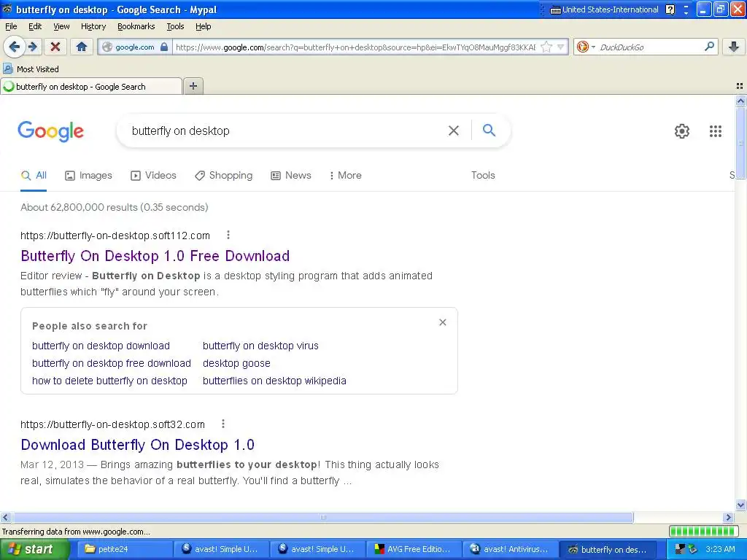Click the Google logo
The height and width of the screenshot is (560, 747).
(x=51, y=131)
